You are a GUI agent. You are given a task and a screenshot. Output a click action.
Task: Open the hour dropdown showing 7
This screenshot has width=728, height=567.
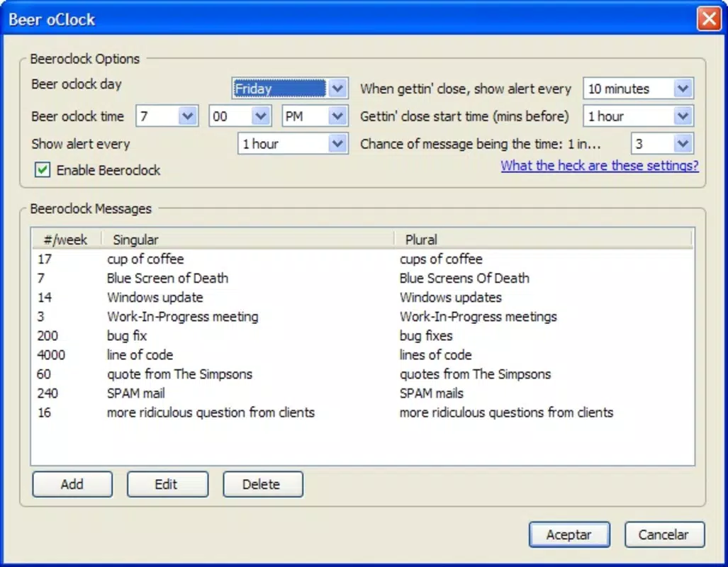pyautogui.click(x=167, y=116)
